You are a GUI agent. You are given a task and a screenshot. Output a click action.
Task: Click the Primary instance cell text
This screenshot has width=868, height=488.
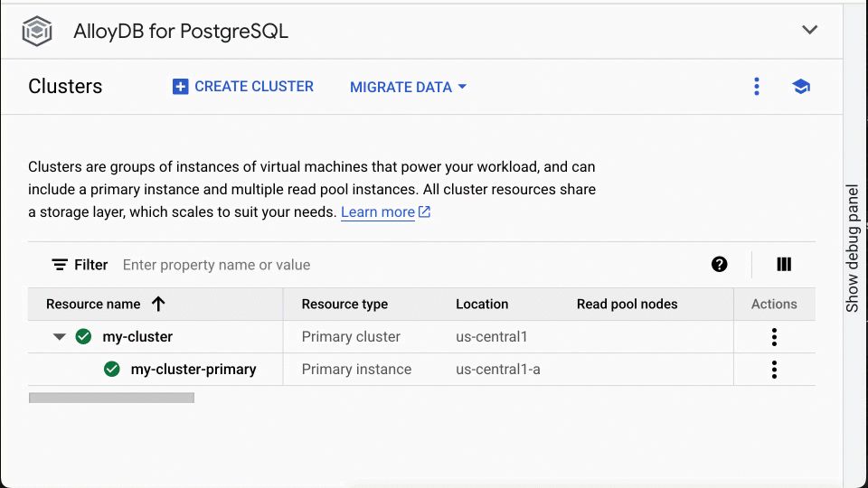tap(356, 369)
